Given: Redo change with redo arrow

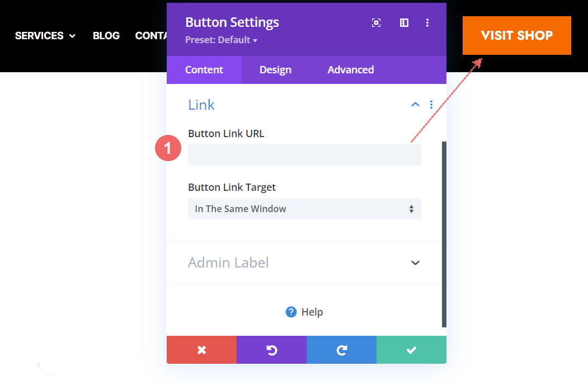Looking at the screenshot, I should (x=341, y=349).
